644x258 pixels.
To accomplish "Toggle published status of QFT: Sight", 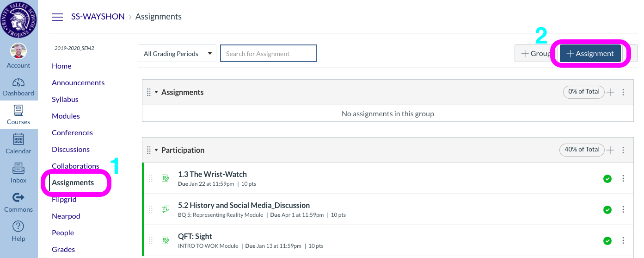I will (607, 241).
